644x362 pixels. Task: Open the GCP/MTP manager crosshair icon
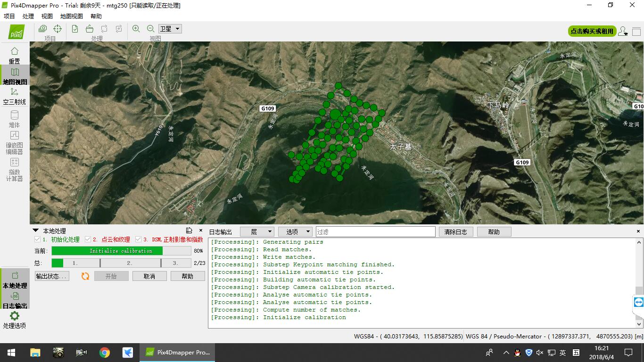pyautogui.click(x=58, y=29)
